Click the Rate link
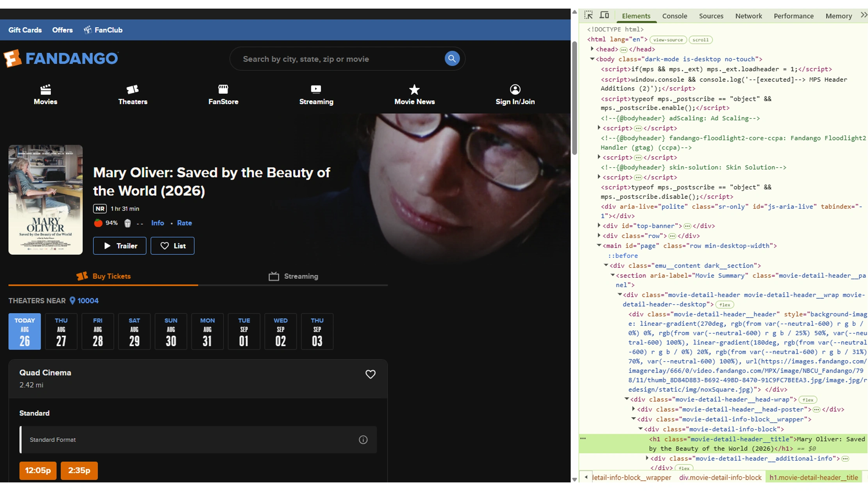Screen dimensions: 868x491 click(184, 223)
